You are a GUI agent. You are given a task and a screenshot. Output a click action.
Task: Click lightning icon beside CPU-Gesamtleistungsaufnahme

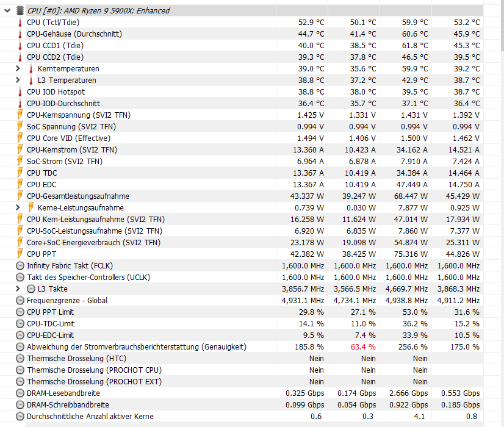point(20,196)
